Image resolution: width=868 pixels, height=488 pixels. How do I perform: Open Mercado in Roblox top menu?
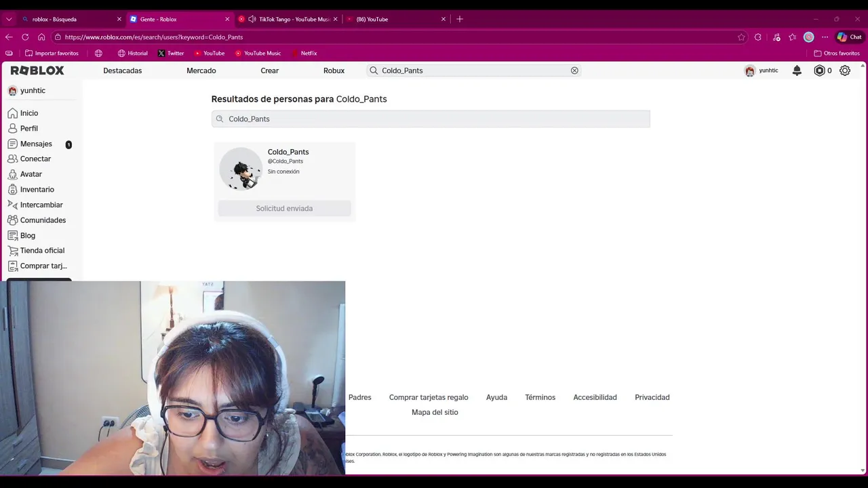pyautogui.click(x=201, y=70)
